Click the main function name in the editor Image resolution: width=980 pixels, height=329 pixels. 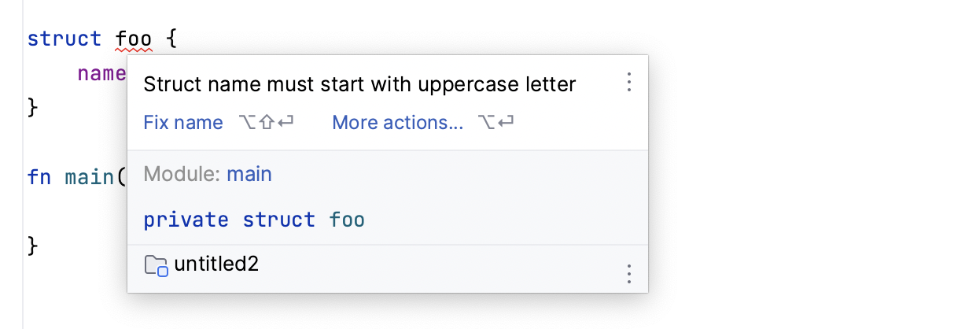click(89, 176)
